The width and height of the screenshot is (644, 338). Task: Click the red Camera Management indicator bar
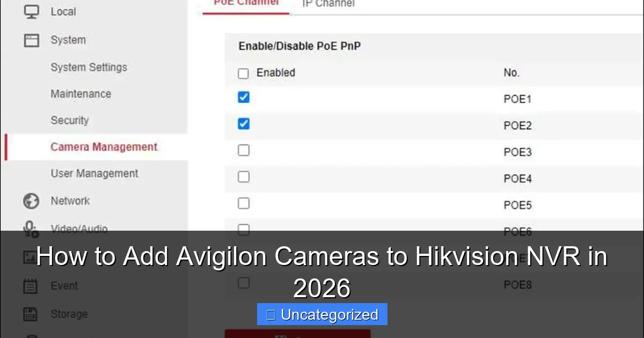pos(7,146)
